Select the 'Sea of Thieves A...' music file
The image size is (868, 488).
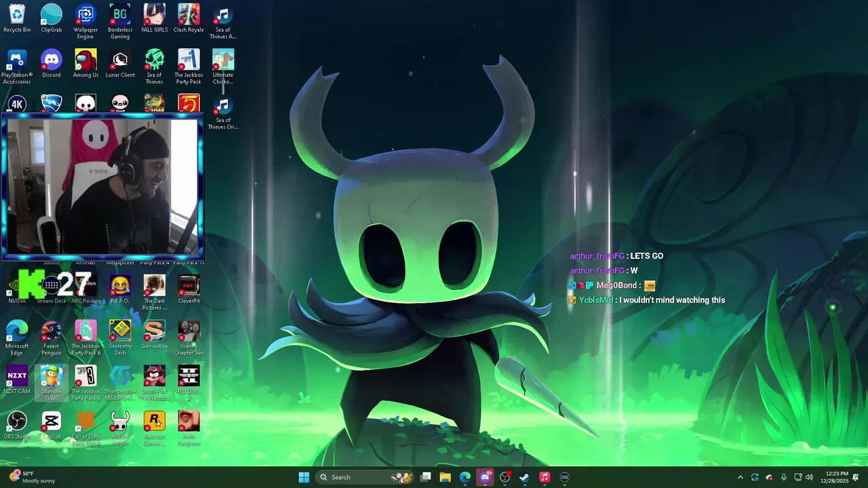coord(223,21)
